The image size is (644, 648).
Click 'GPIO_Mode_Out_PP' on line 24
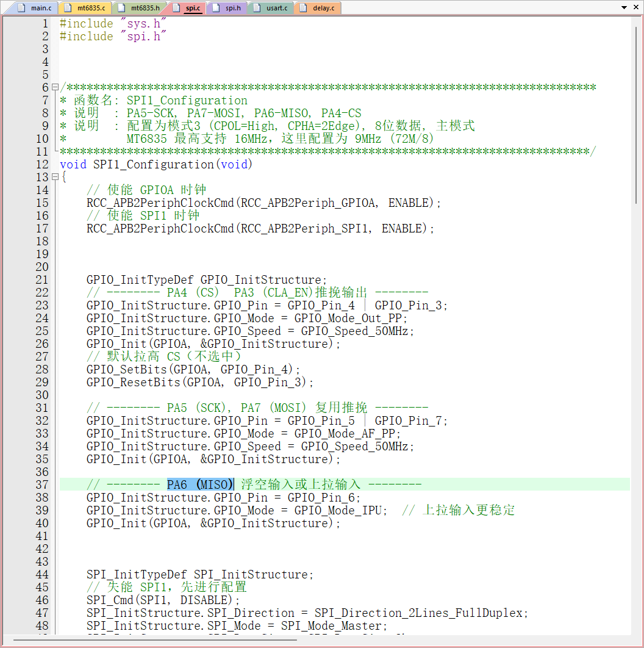coord(348,319)
